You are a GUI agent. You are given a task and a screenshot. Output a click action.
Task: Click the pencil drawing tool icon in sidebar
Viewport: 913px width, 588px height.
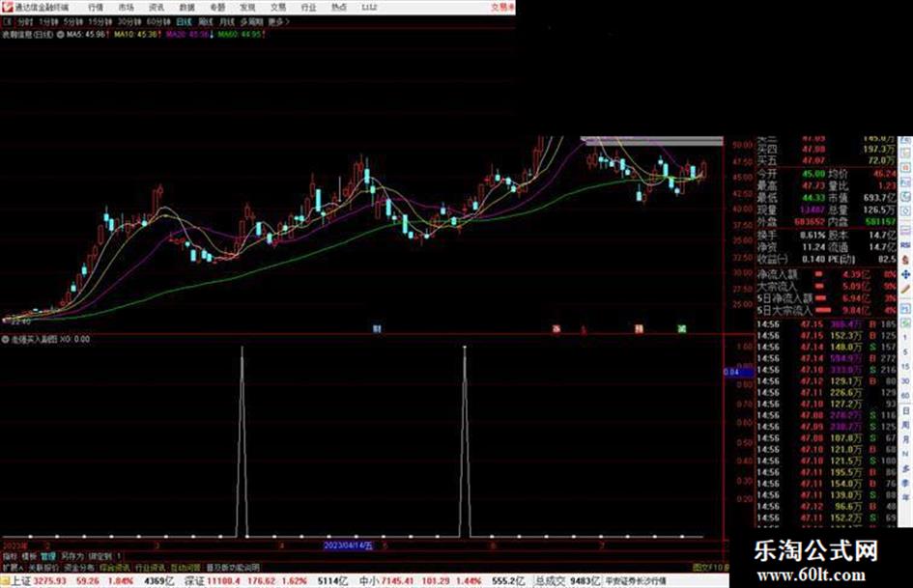coord(905,289)
